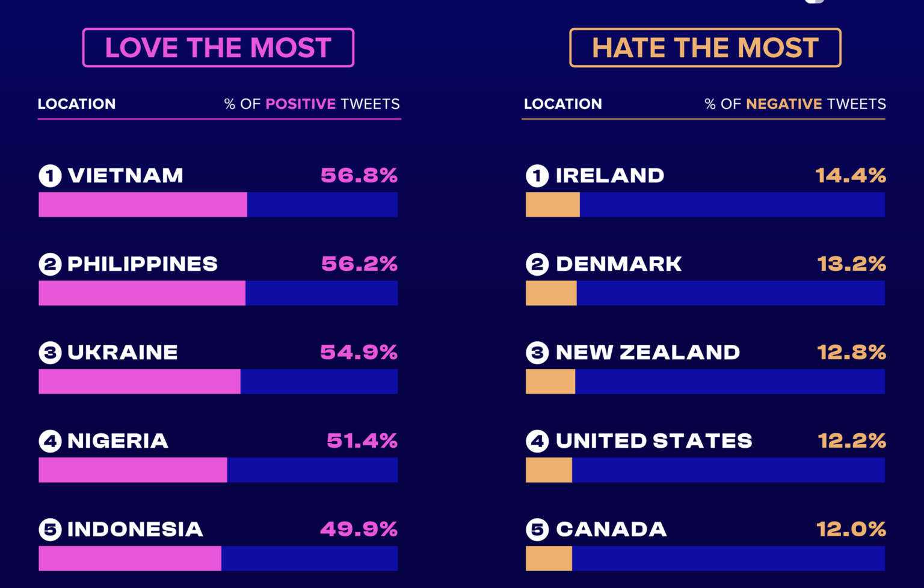
Task: Click the orange fill of Denmark's bar
Action: coord(551,293)
